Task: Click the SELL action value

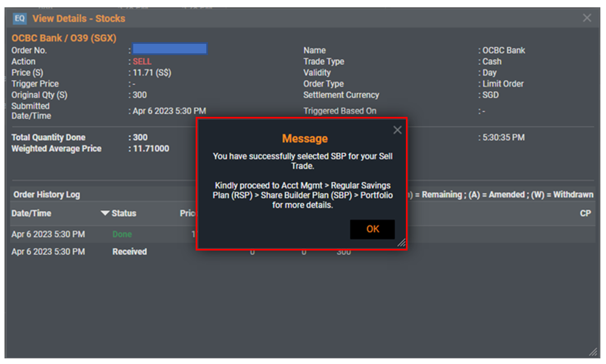Action: point(142,61)
